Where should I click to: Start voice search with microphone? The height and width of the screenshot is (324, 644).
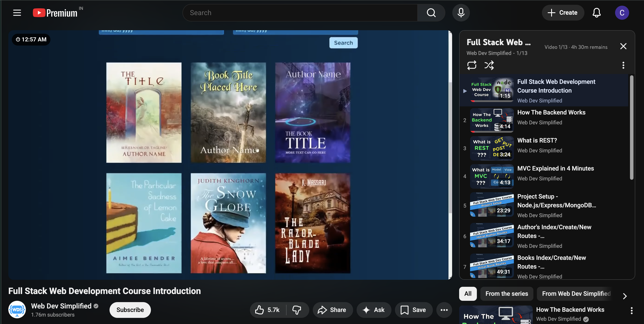[x=461, y=13]
